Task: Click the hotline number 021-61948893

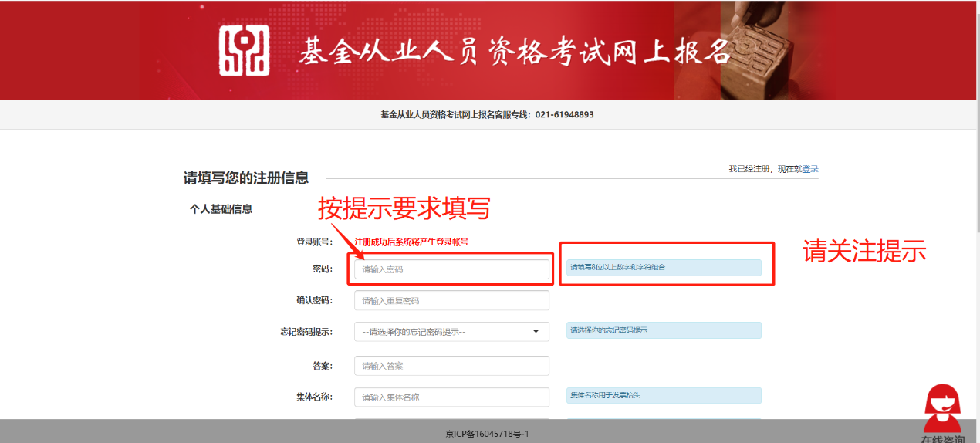Action: click(563, 114)
